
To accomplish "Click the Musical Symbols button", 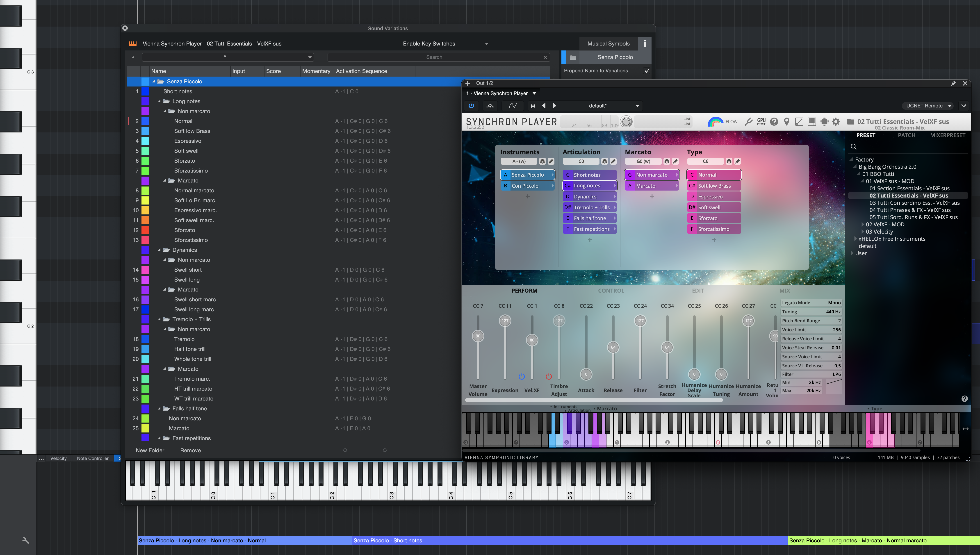I will point(608,43).
